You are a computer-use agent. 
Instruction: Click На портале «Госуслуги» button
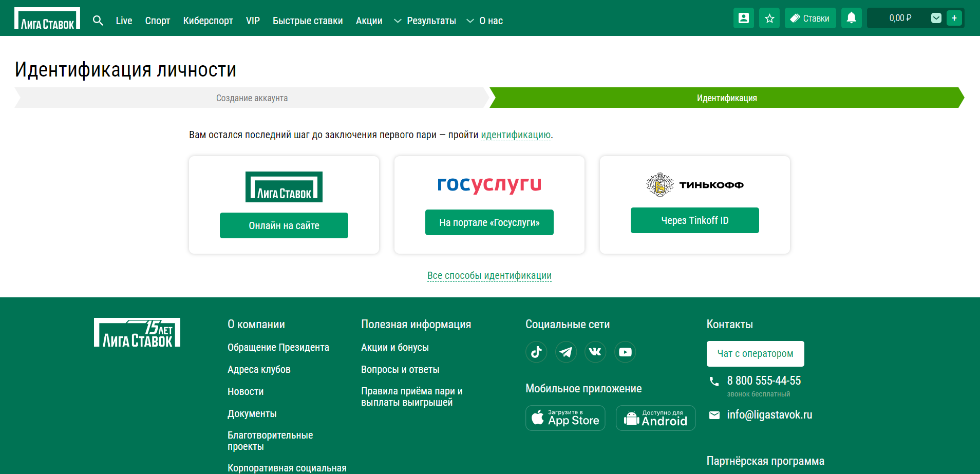click(489, 222)
